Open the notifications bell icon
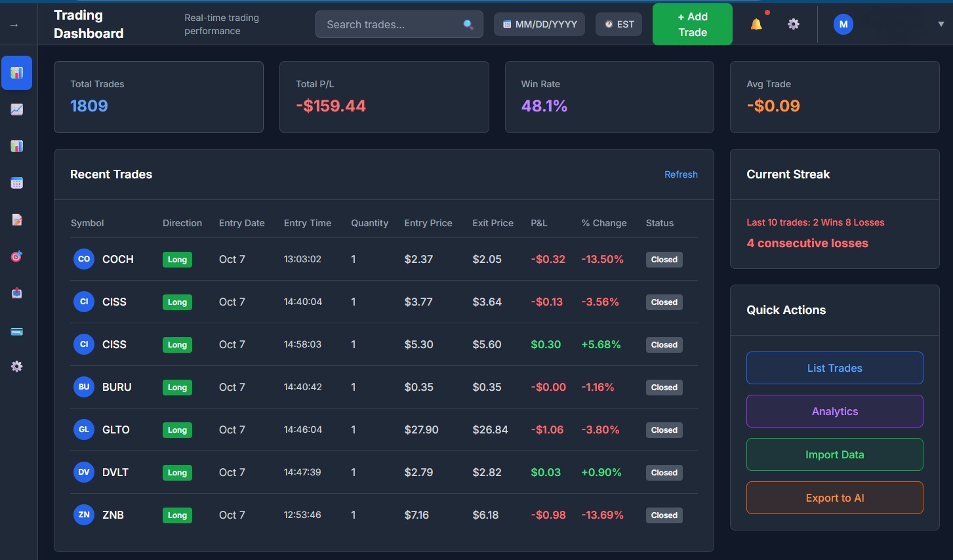Screen dimensions: 953x560 pos(756,24)
